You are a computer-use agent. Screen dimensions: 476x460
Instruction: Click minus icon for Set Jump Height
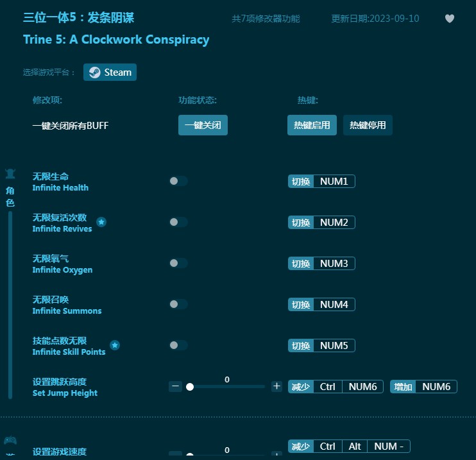176,386
